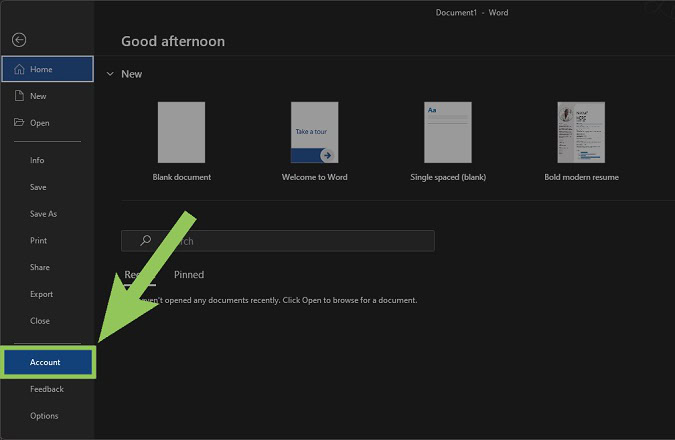Screen dimensions: 675x440
Task: Click Feedback in the sidebar
Action: click(46, 389)
